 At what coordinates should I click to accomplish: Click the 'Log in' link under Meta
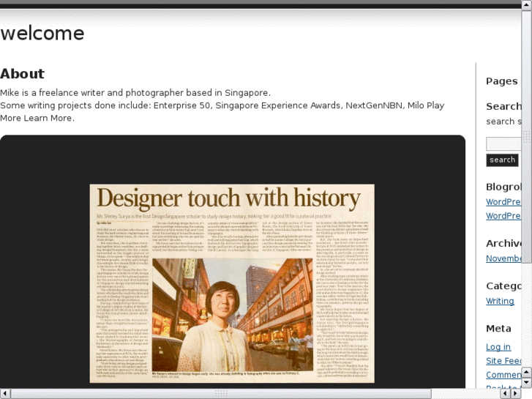coord(498,347)
